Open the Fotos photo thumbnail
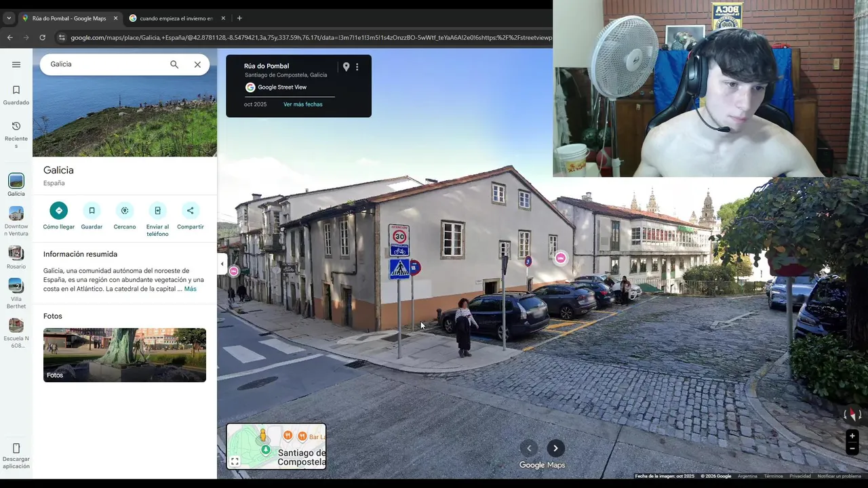This screenshot has height=488, width=868. pos(125,355)
